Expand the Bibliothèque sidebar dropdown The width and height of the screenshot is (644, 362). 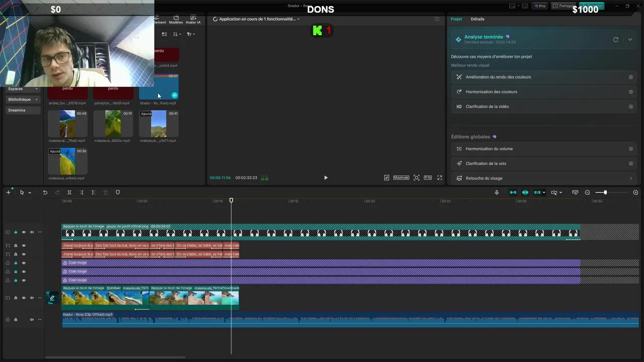click(36, 100)
